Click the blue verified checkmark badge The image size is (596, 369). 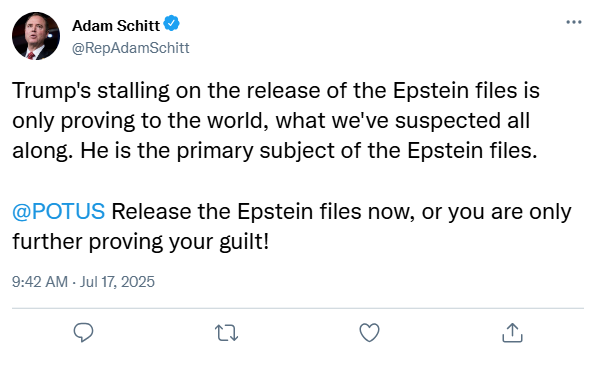(171, 24)
